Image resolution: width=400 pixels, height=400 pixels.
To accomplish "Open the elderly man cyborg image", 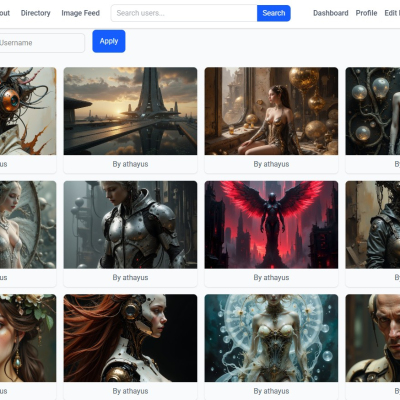I will 373,338.
